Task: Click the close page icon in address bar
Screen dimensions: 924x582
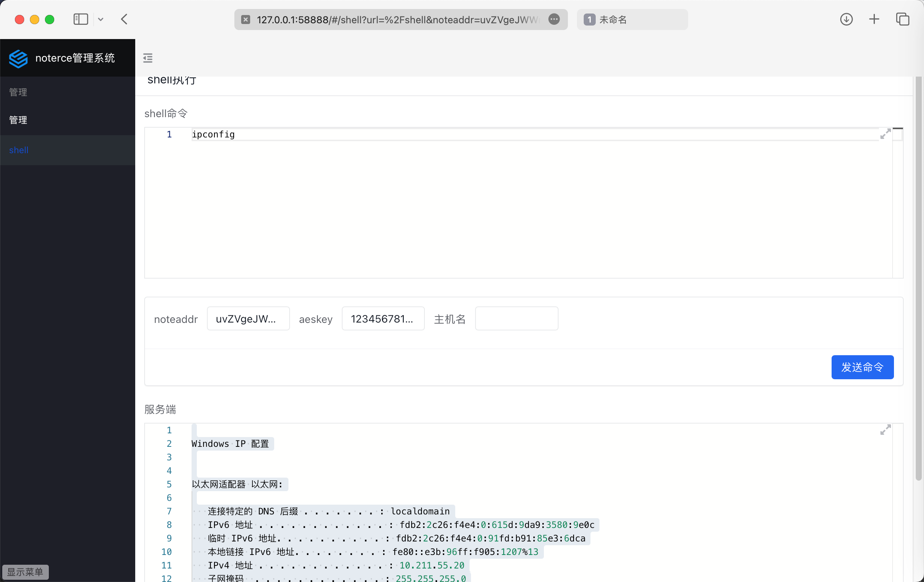Action: click(245, 20)
